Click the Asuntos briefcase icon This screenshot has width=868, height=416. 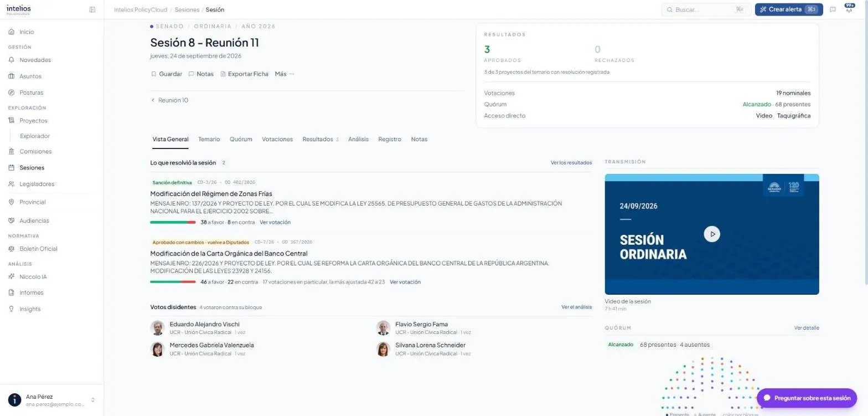tap(12, 76)
